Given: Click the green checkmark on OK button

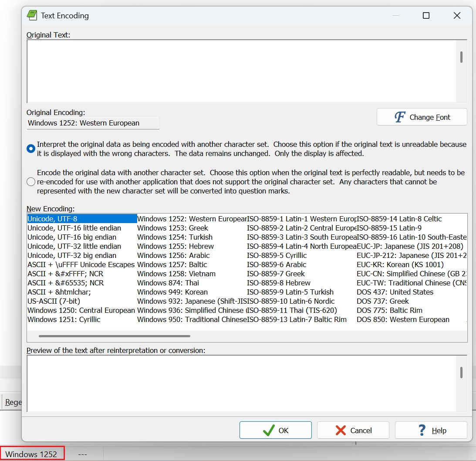Looking at the screenshot, I should [x=268, y=430].
